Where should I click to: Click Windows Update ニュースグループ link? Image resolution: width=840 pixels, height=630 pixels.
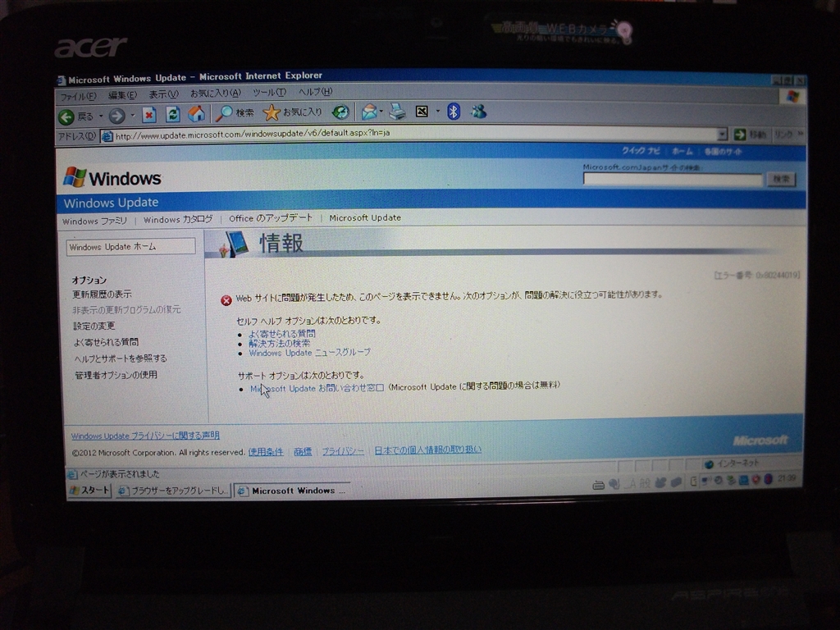(309, 353)
